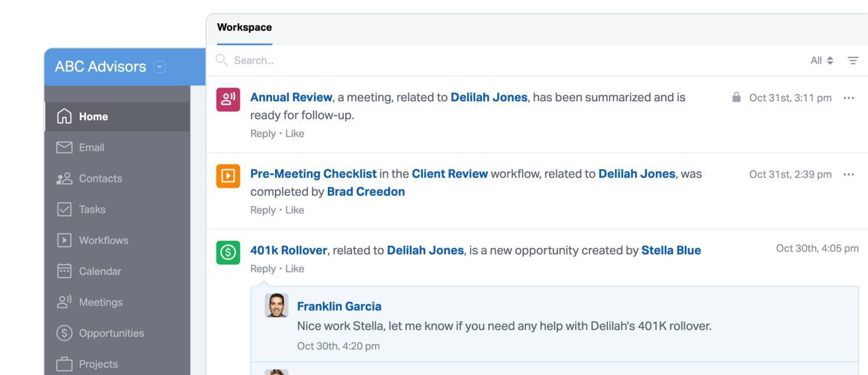Click the lock icon near Oct 31st 3:11 pm
The height and width of the screenshot is (375, 868).
736,97
